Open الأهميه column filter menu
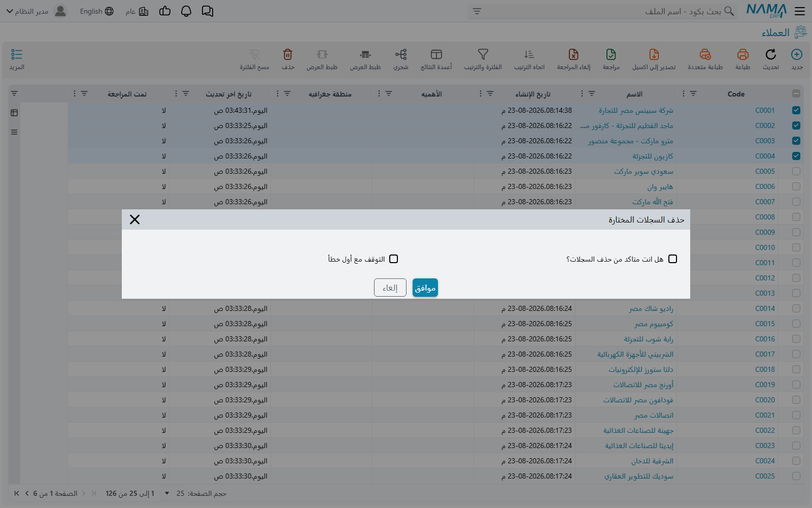 click(389, 93)
